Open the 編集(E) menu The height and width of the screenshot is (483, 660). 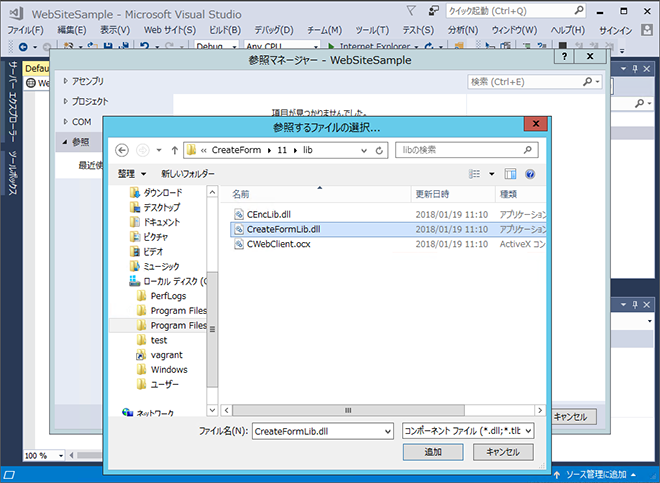coord(72,30)
